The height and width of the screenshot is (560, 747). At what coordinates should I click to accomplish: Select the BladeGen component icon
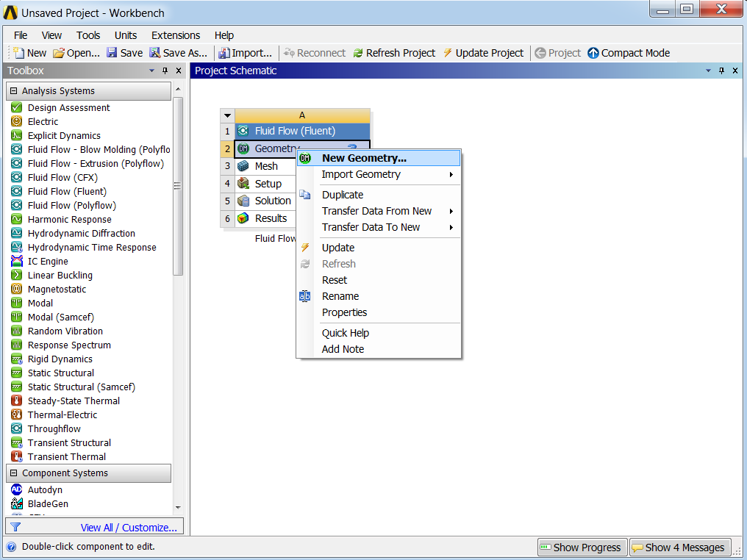coord(17,503)
